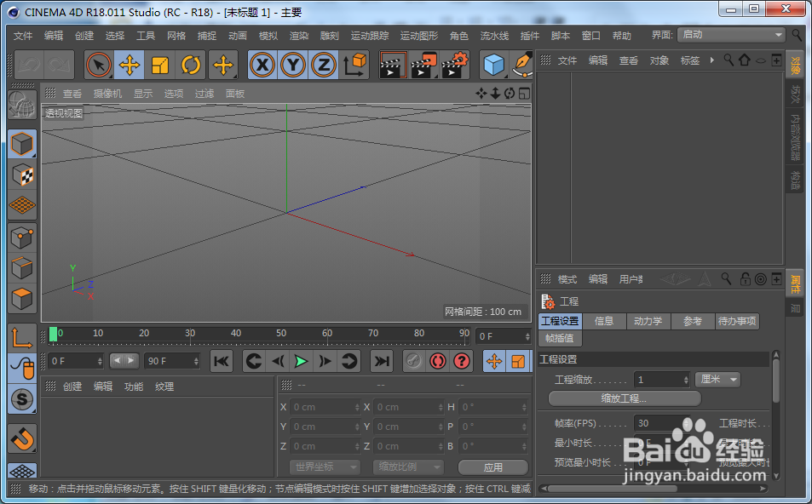Toggle autokeying red circle button
This screenshot has width=812, height=504.
[x=438, y=361]
